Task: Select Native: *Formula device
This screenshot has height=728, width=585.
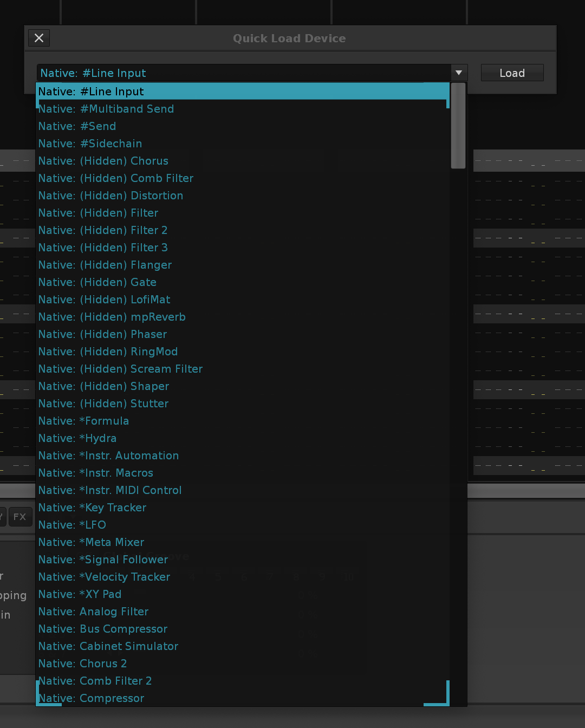Action: pyautogui.click(x=83, y=421)
